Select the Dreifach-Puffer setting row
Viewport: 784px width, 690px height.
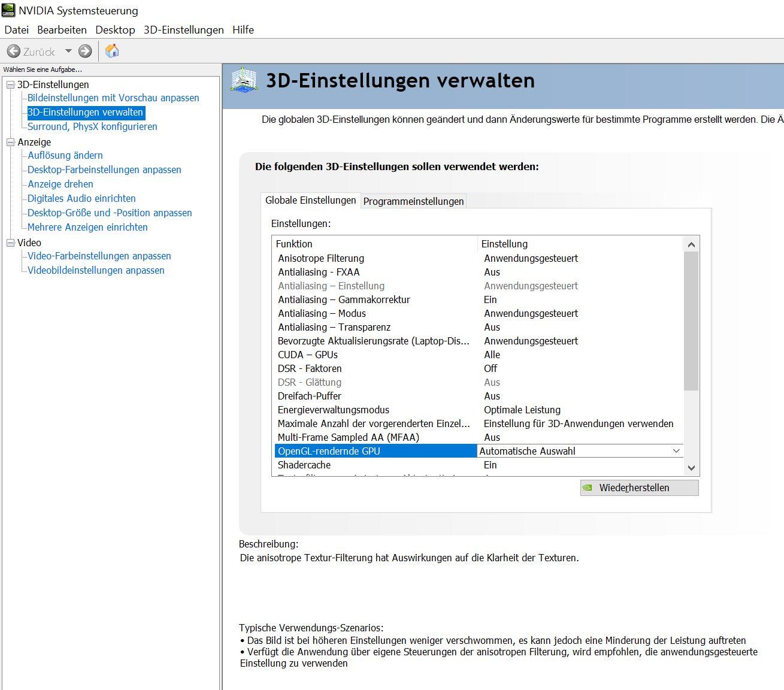click(x=310, y=396)
